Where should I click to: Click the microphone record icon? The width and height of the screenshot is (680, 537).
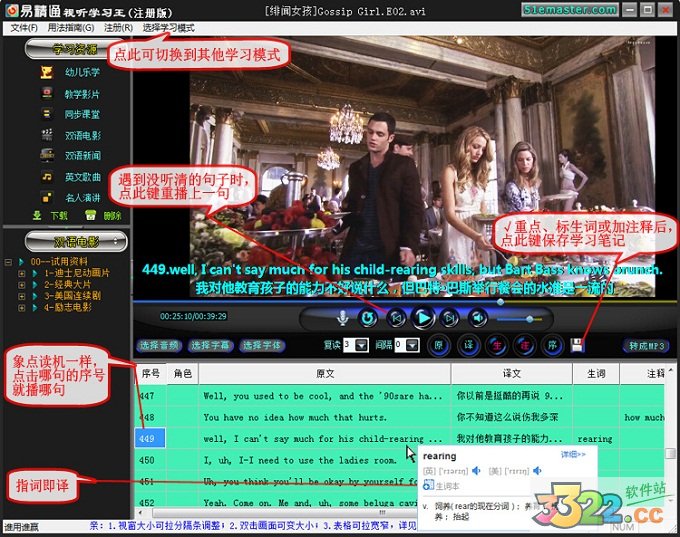[x=343, y=318]
